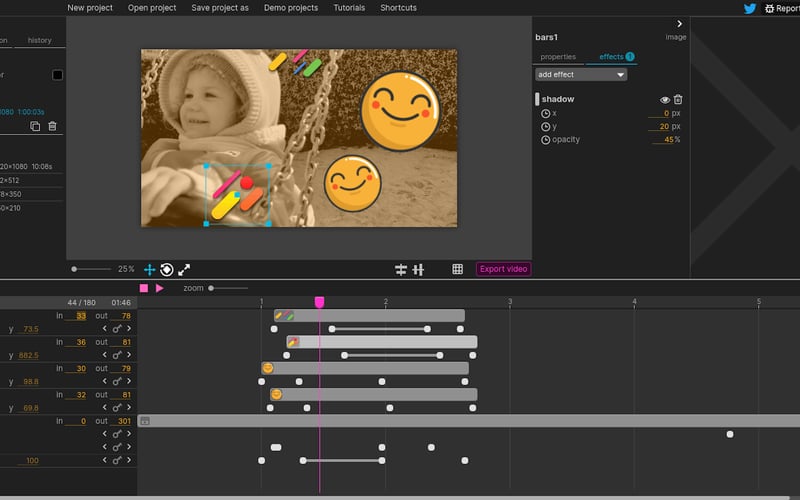Screen dimensions: 800x500
Task: Select the diagonal resize tool icon
Action: [x=184, y=269]
